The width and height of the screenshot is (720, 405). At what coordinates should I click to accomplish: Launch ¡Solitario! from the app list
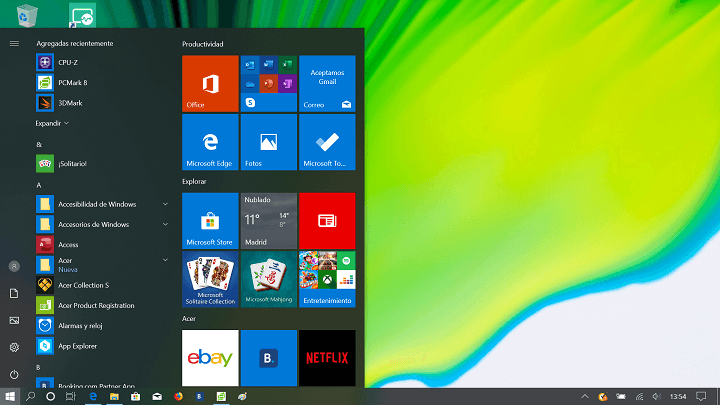102,163
